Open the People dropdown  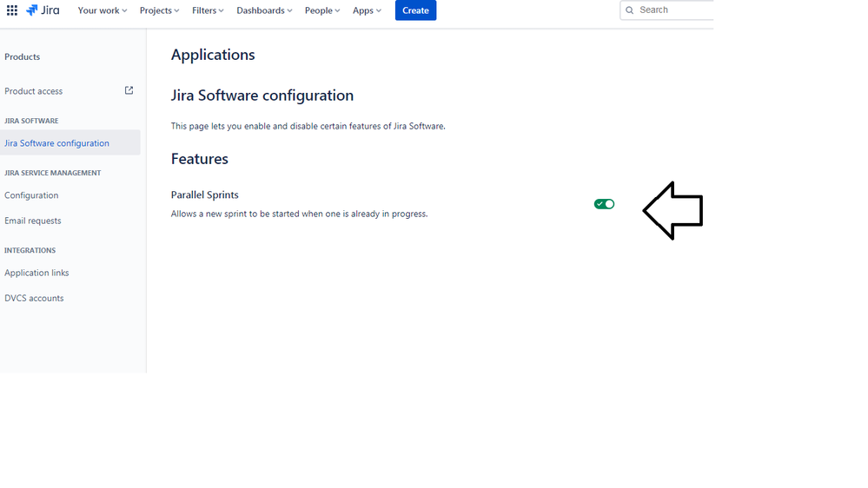(x=322, y=10)
